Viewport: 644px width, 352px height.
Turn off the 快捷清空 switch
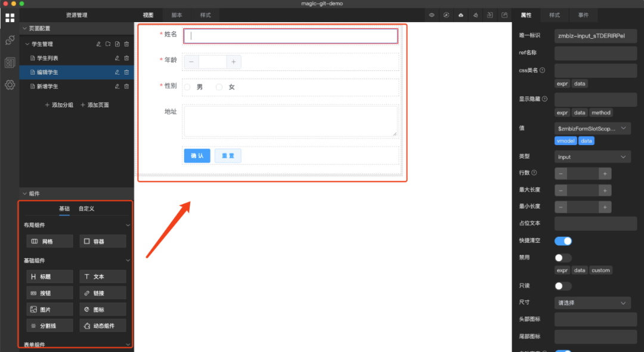[x=563, y=241]
